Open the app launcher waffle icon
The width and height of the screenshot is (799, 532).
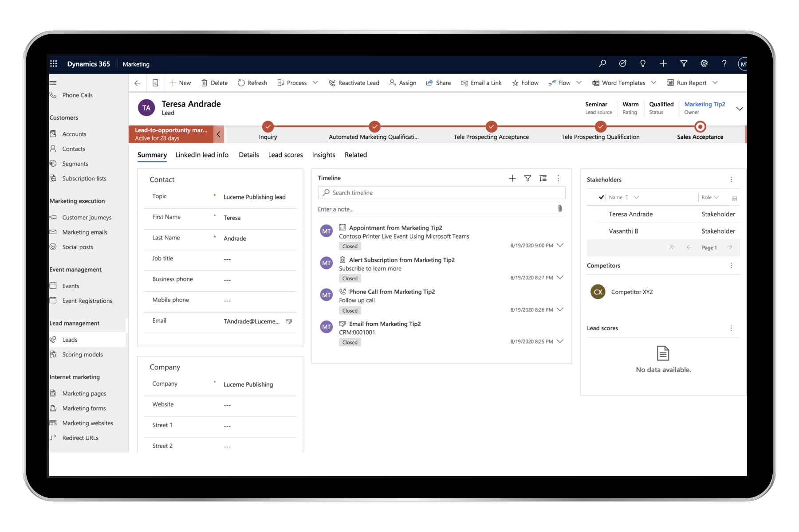coord(54,64)
